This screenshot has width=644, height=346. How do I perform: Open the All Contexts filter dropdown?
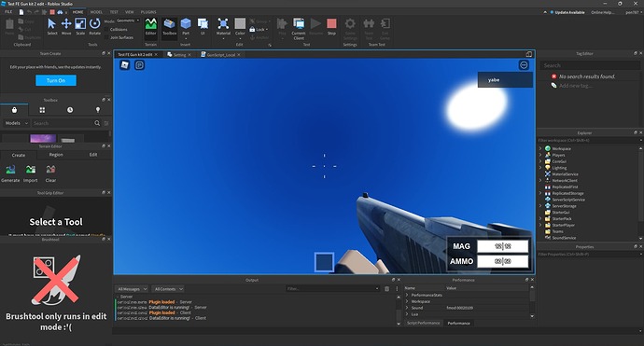[168, 289]
